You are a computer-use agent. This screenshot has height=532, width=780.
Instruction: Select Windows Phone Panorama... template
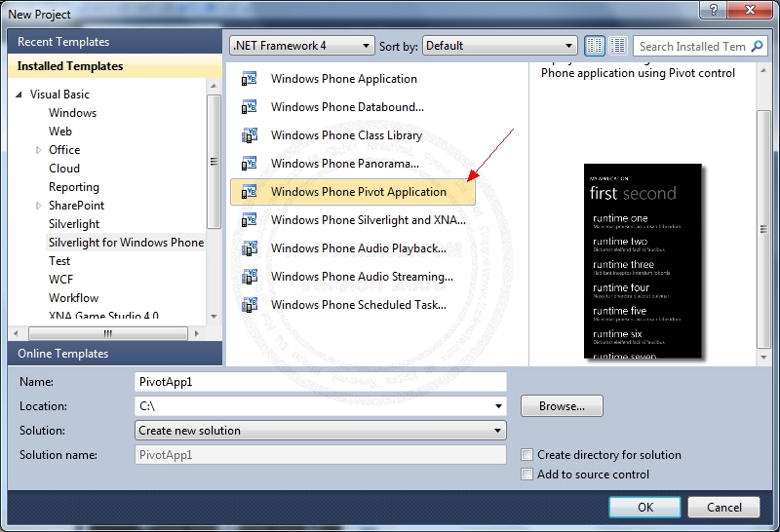(345, 164)
